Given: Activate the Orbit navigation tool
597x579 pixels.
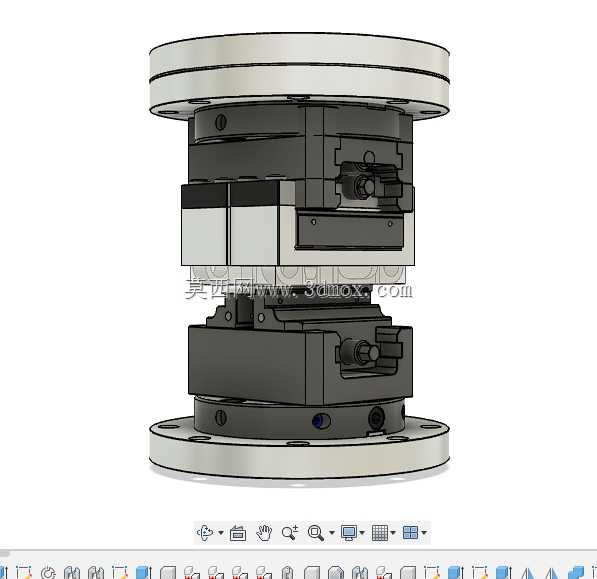Looking at the screenshot, I should (x=205, y=532).
